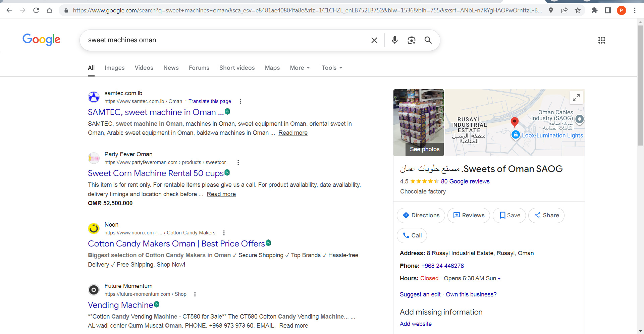Click the location pin icon in the address bar
Viewport: 644px width, 334px height.
pos(551,10)
